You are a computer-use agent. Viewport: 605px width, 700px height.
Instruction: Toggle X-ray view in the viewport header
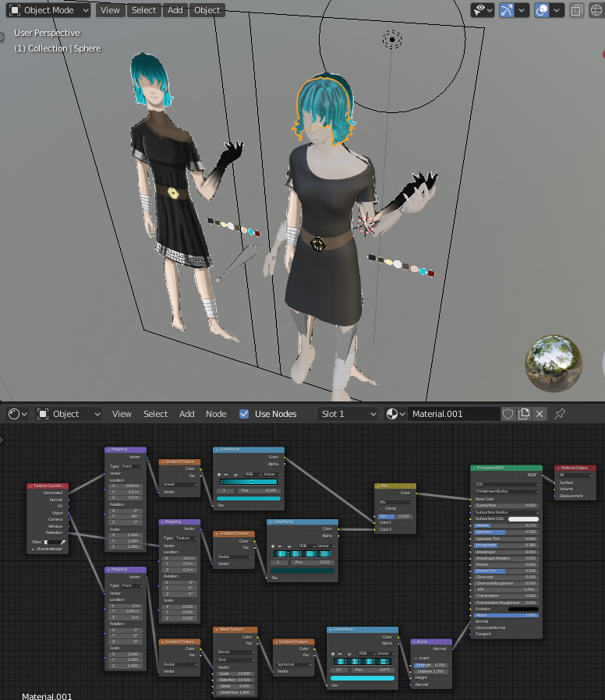[x=577, y=10]
